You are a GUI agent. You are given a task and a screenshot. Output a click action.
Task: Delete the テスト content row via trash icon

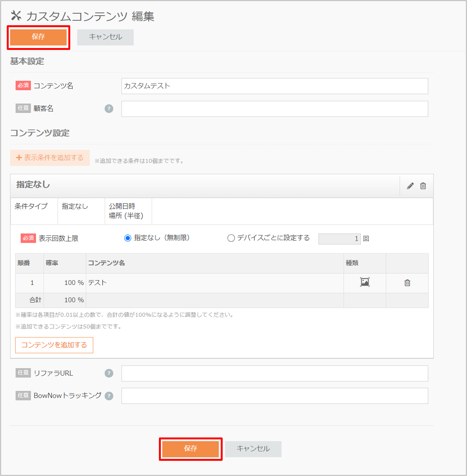point(407,283)
